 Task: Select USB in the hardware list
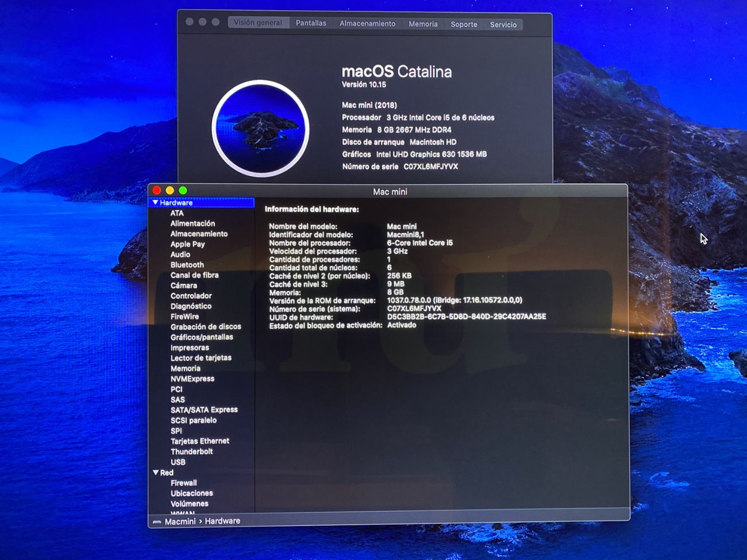[x=178, y=462]
